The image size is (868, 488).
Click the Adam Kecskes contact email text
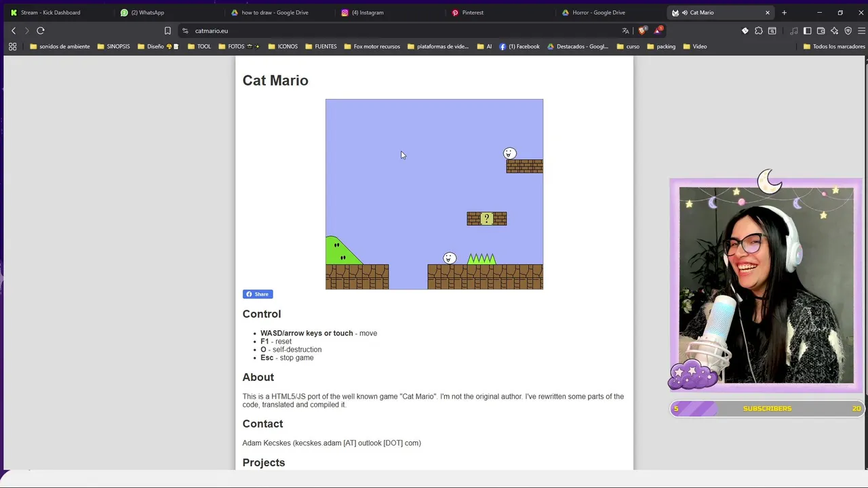(332, 443)
